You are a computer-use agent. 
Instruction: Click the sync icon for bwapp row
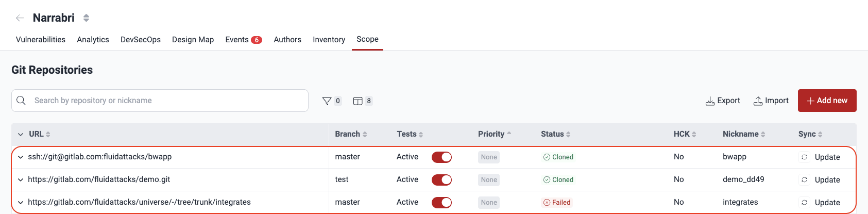(x=804, y=157)
